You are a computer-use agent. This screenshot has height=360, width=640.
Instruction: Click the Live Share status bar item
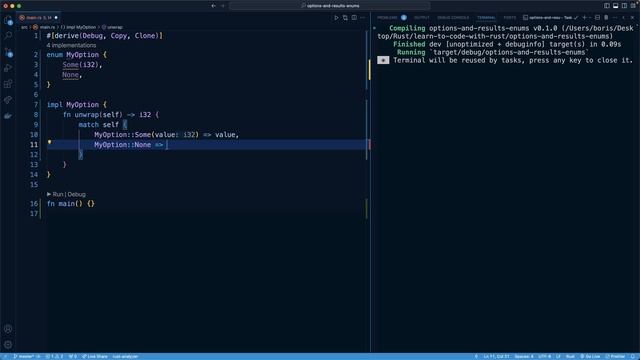click(94, 356)
